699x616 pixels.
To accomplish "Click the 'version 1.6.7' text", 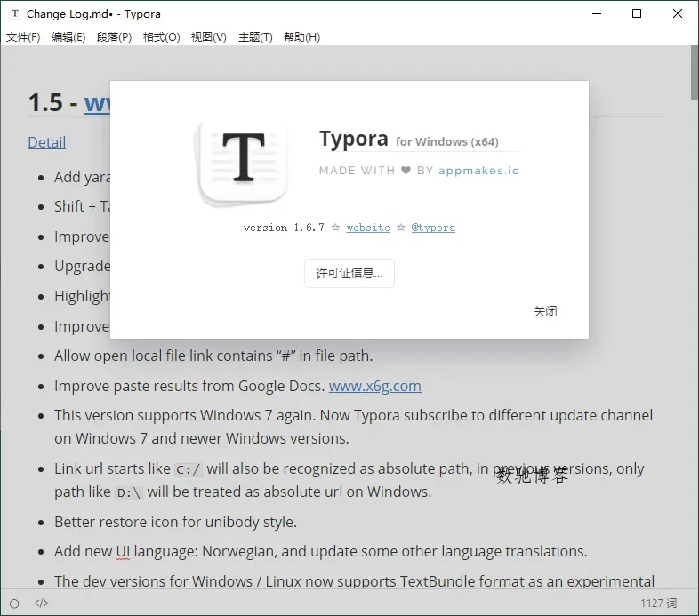I will click(x=284, y=228).
